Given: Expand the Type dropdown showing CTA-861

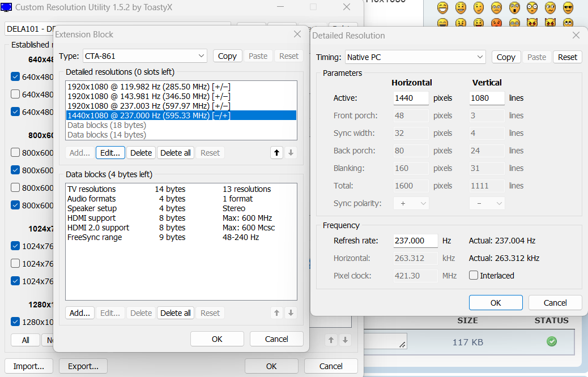Looking at the screenshot, I should (145, 56).
